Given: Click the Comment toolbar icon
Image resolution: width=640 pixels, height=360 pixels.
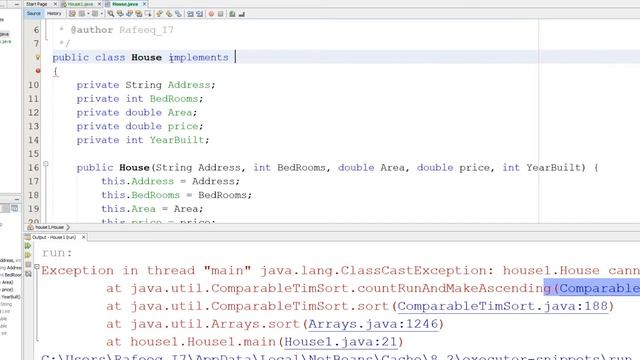Looking at the screenshot, I should pos(232,14).
